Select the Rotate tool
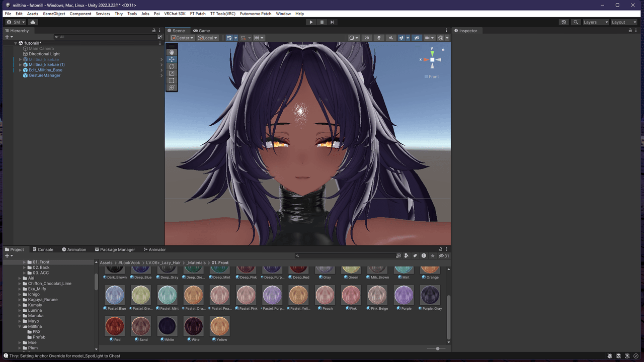644x362 pixels. point(172,66)
